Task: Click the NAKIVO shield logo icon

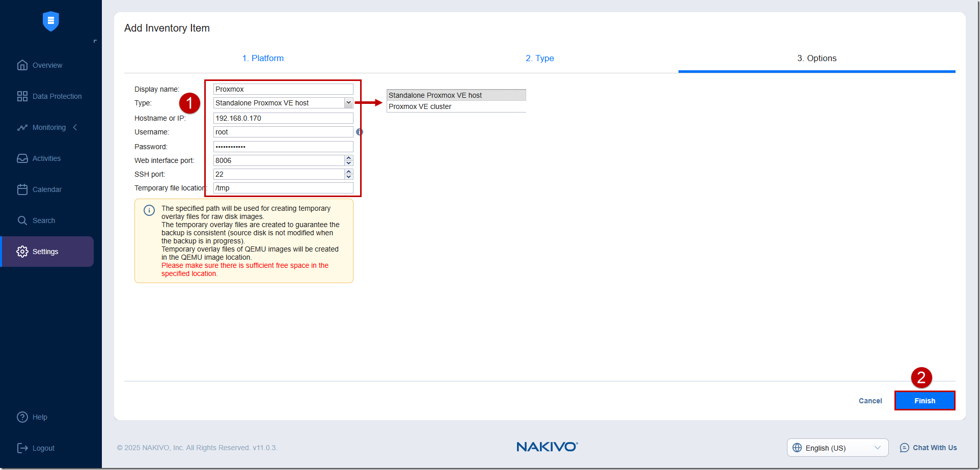Action: point(50,21)
